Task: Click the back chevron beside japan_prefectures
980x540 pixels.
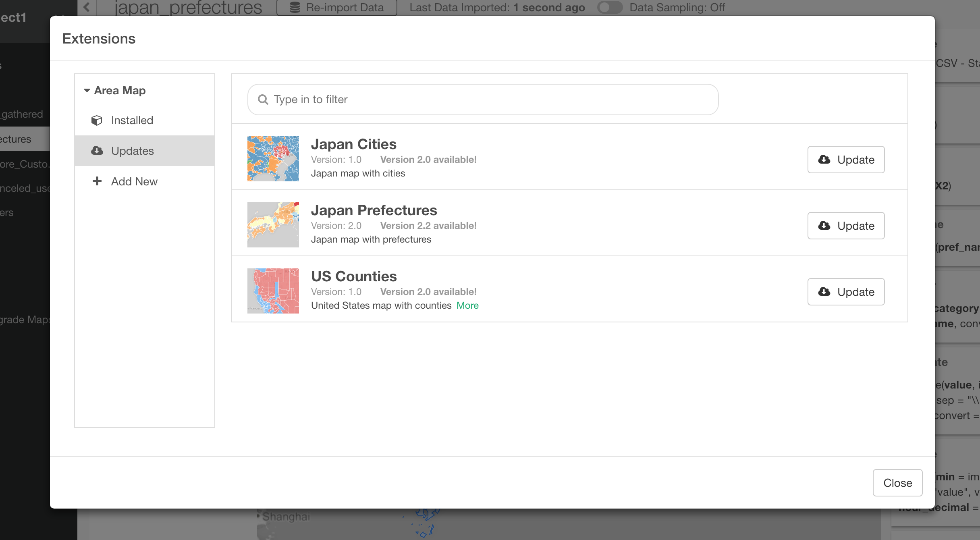Action: (87, 7)
